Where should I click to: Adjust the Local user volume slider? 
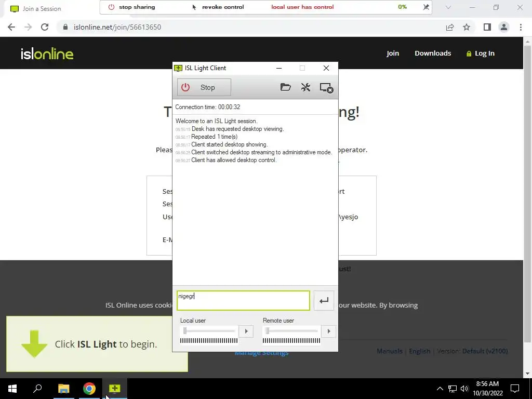coord(208,331)
